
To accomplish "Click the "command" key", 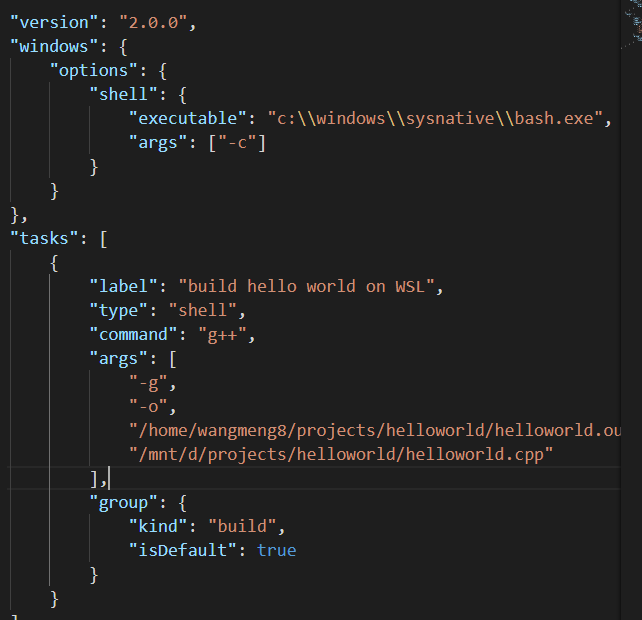I will click(x=133, y=335).
